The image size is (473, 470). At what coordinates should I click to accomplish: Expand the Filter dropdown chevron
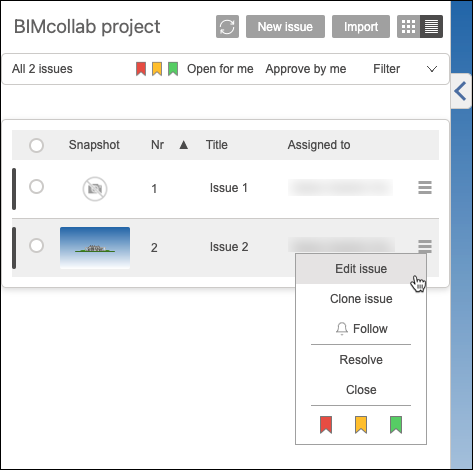pos(432,69)
